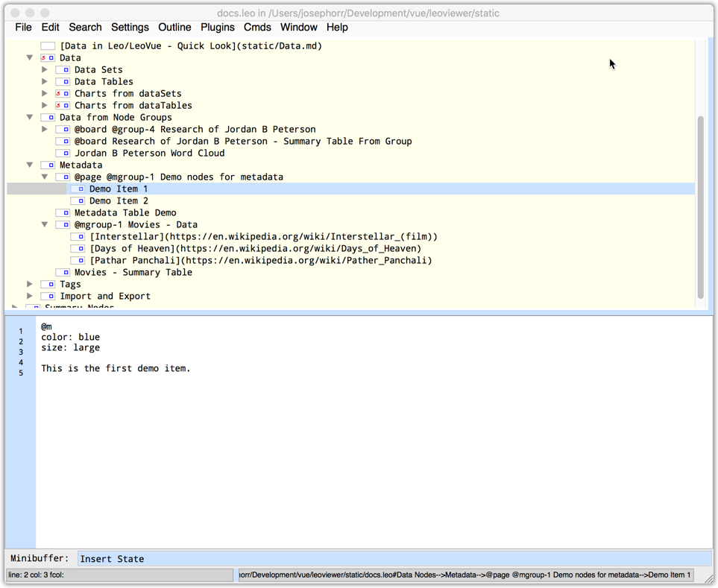
Task: Click body text line 'color: blue'
Action: 71,338
